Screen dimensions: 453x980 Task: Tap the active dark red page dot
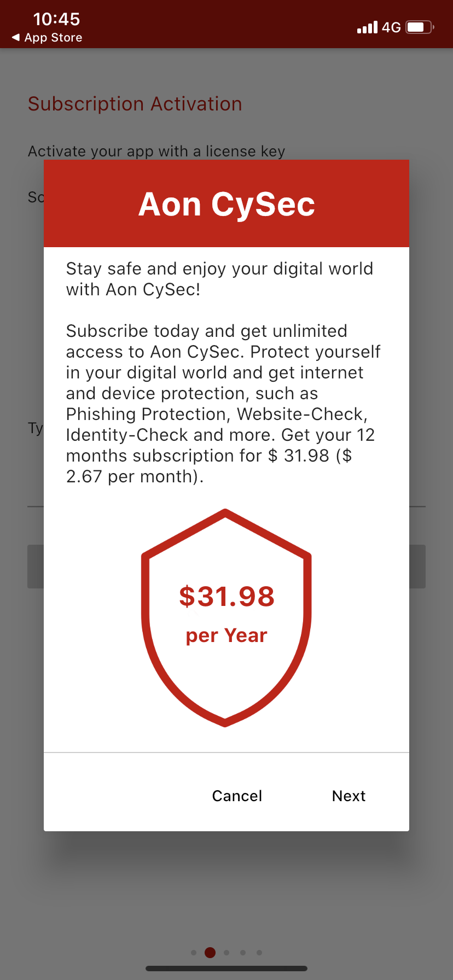pos(210,953)
